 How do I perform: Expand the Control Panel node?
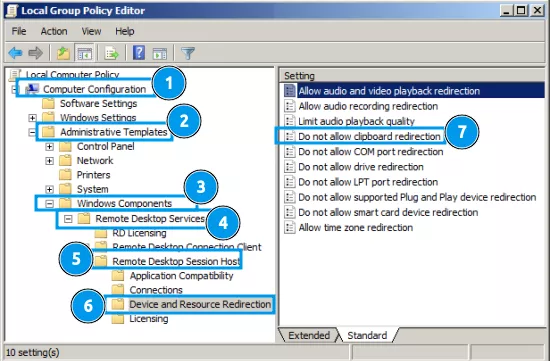(x=49, y=146)
